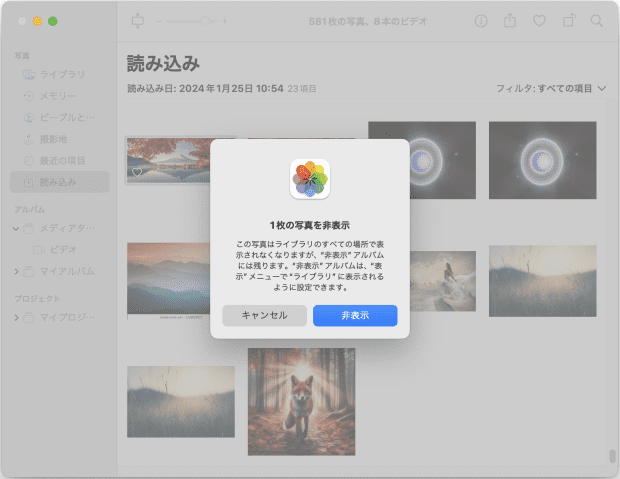This screenshot has width=620, height=479.
Task: Select 最近の項目 in the sidebar
Action: click(x=60, y=161)
